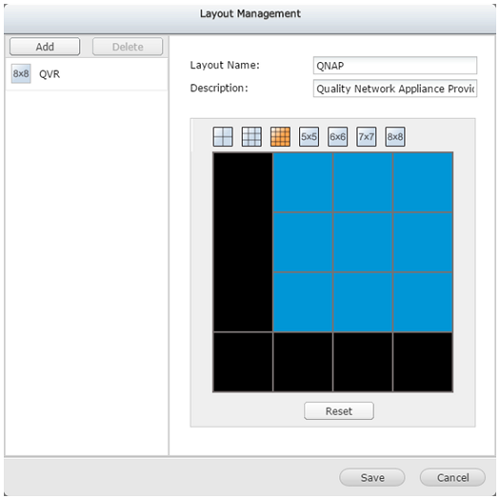Screen dimensions: 500x499
Task: Focus the Layout Name input field
Action: pyautogui.click(x=395, y=65)
